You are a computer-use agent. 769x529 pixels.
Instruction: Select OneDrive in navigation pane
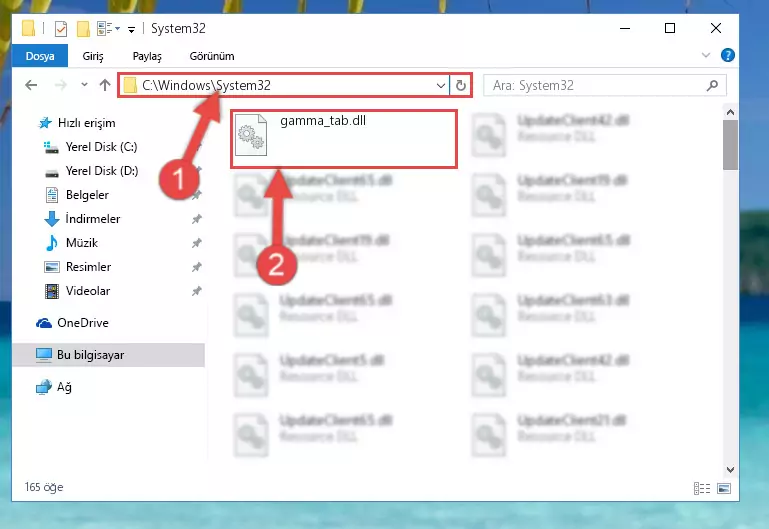tap(83, 323)
